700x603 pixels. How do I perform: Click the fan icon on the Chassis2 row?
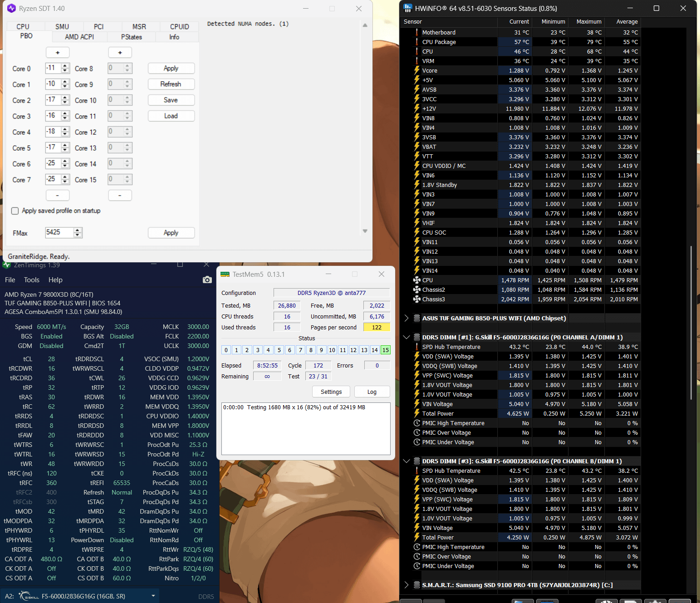pyautogui.click(x=417, y=289)
